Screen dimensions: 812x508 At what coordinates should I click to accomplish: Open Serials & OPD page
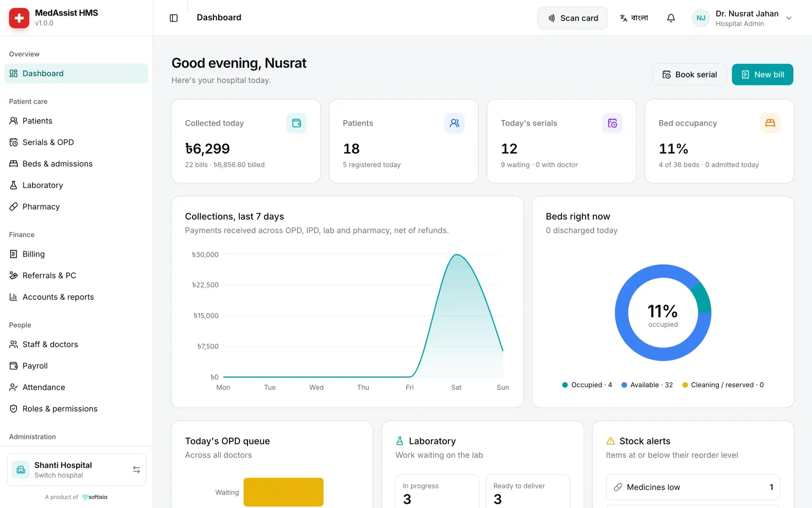tap(76, 142)
